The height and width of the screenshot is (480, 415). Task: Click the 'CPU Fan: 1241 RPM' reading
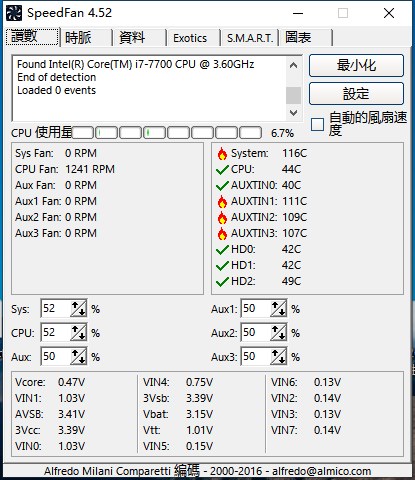tap(65, 169)
